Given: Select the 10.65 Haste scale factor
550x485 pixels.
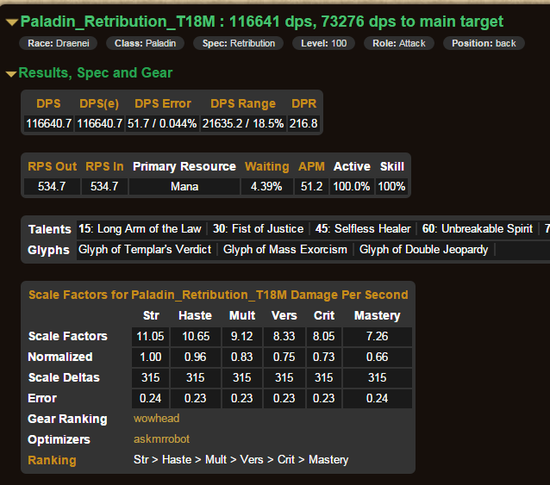Looking at the screenshot, I should [196, 336].
